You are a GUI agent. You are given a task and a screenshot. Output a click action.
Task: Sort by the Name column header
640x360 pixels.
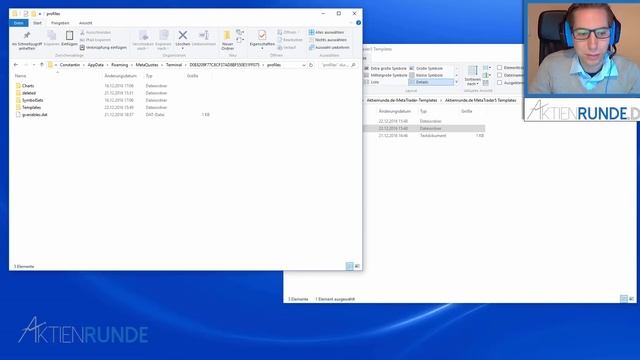click(x=20, y=76)
